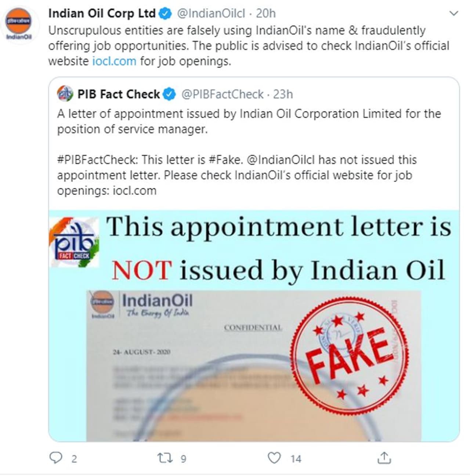
Task: Click Indian Oil Corp verified badge
Action: pos(165,14)
